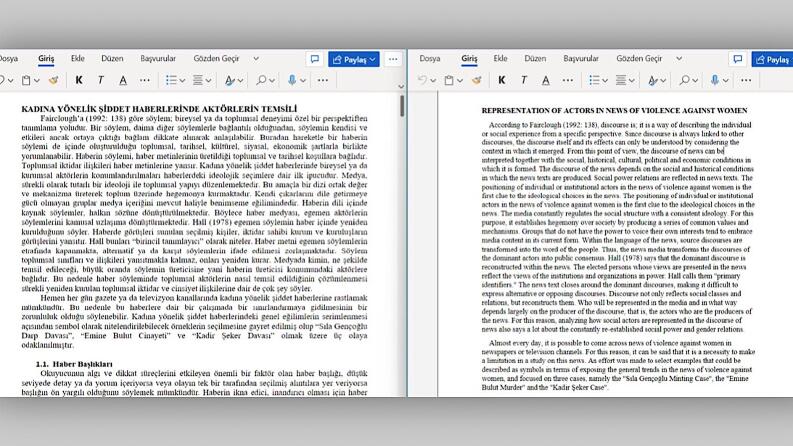793x446 pixels.
Task: Expand bullet list dropdown arrow in left window
Action: pyautogui.click(x=182, y=80)
